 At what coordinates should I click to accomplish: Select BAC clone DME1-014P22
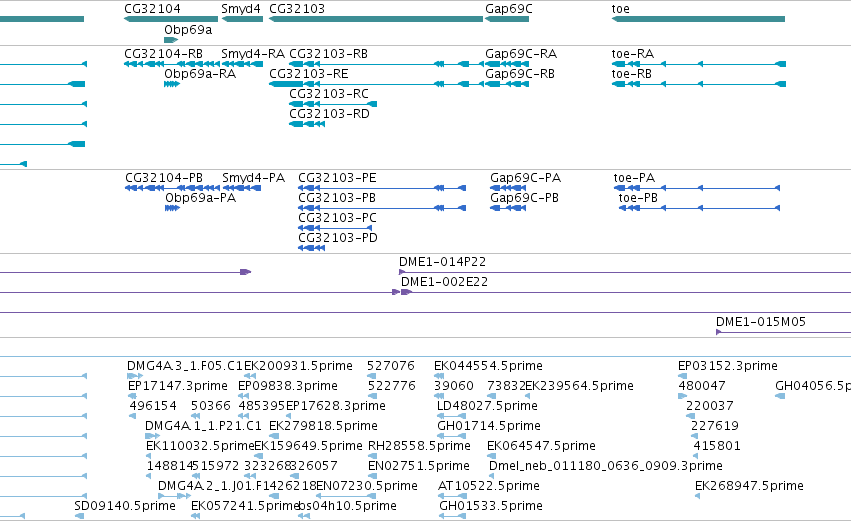442,262
